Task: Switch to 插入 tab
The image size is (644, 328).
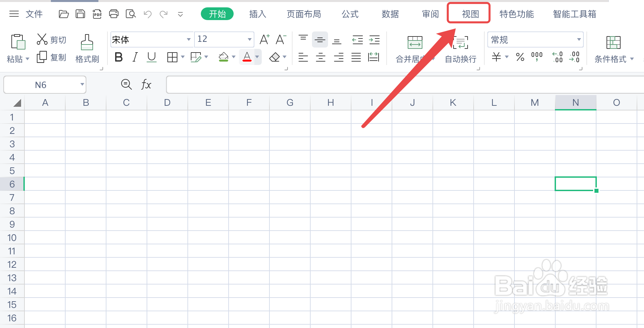Action: click(x=257, y=14)
